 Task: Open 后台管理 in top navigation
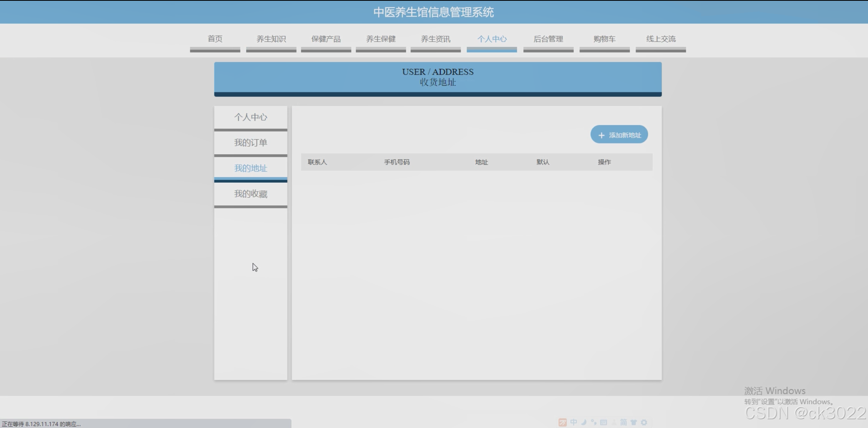[548, 39]
